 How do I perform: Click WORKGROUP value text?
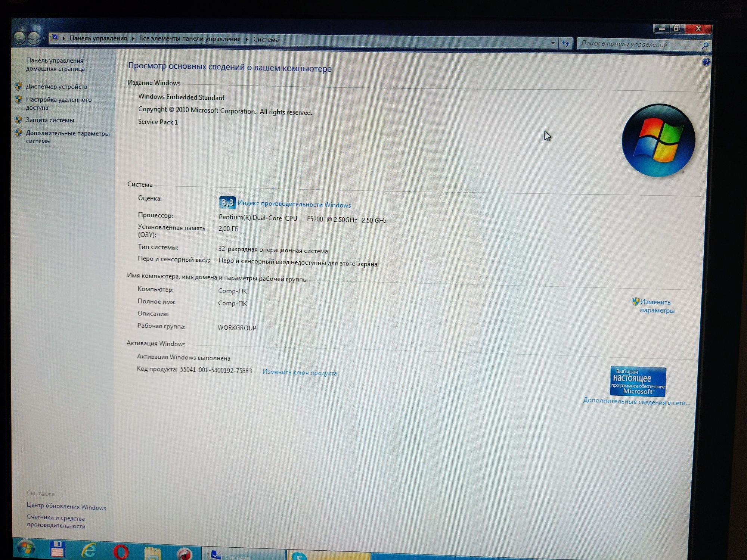pos(237,327)
